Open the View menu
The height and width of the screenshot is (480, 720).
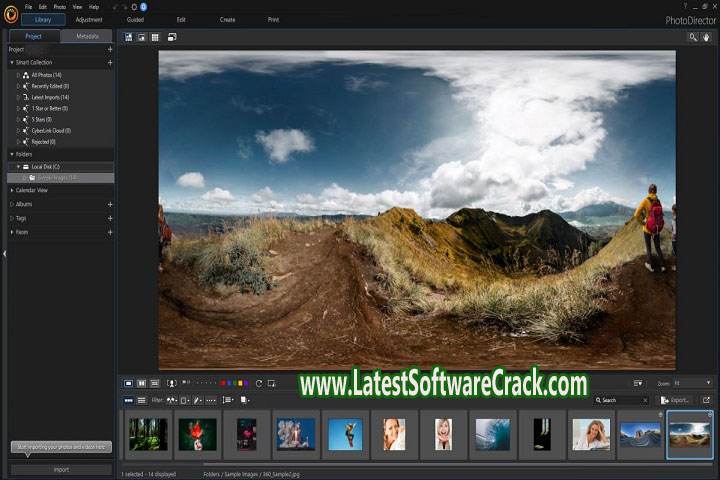point(78,7)
